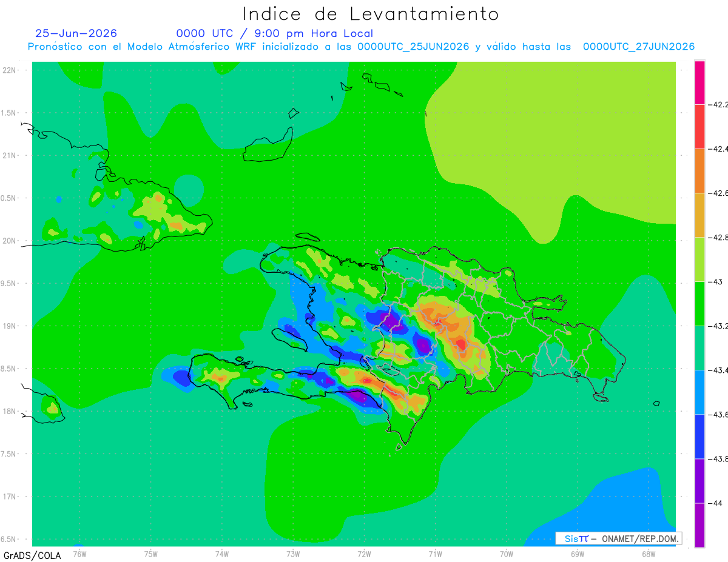Click the '69W' longitude label
The image size is (728, 562).
[577, 553]
